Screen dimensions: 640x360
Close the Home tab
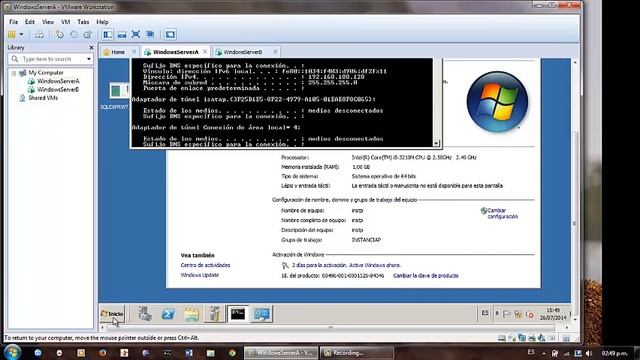(134, 51)
